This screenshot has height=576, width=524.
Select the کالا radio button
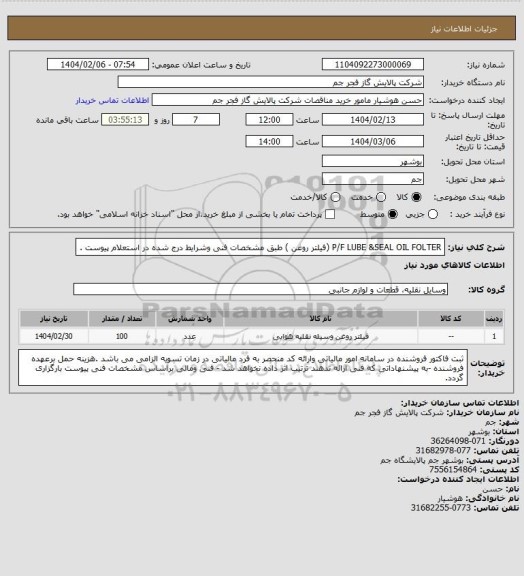pyautogui.click(x=416, y=197)
